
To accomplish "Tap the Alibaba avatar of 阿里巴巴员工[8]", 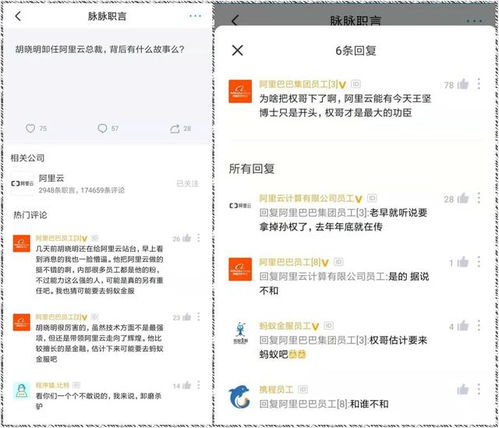I will coord(240,269).
